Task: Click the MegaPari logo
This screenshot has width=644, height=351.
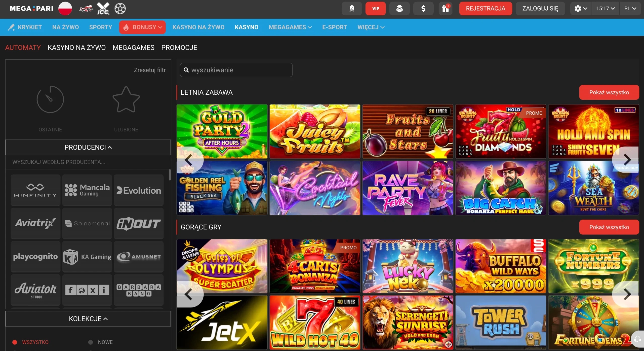Action: click(x=31, y=9)
